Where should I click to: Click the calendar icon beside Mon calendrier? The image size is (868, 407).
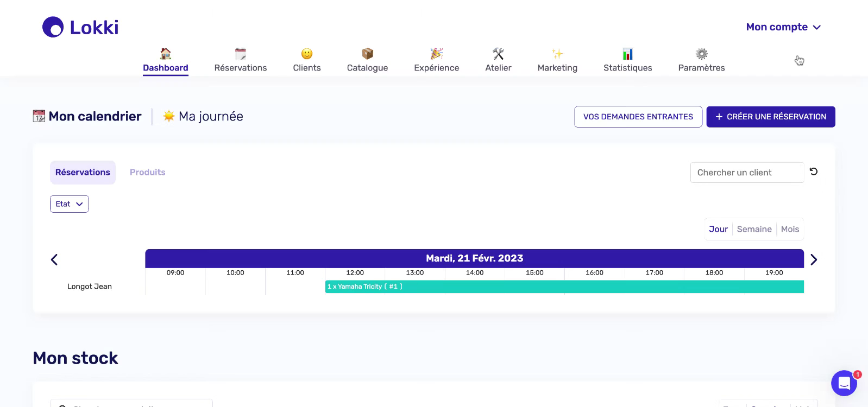point(39,116)
